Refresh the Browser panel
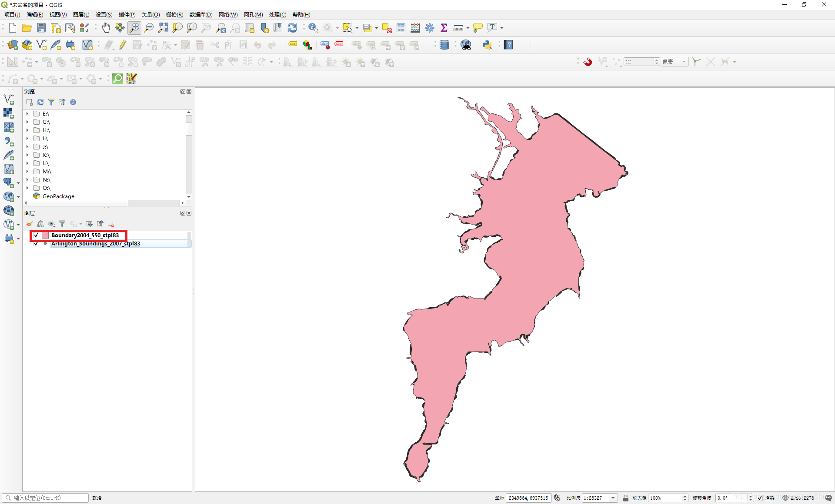The height and width of the screenshot is (504, 835). [x=40, y=102]
